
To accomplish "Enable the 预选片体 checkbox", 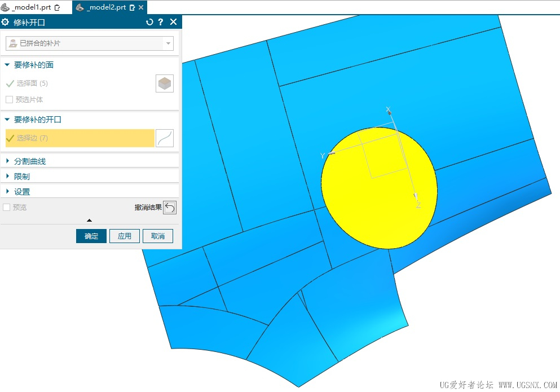I will pyautogui.click(x=9, y=100).
